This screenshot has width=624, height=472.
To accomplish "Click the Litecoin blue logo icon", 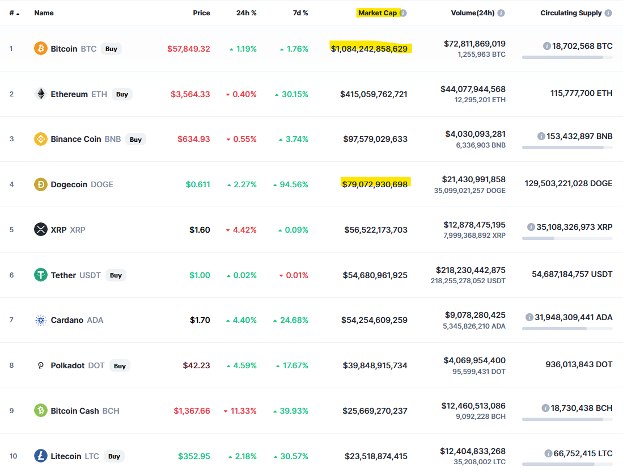I will 41,456.
